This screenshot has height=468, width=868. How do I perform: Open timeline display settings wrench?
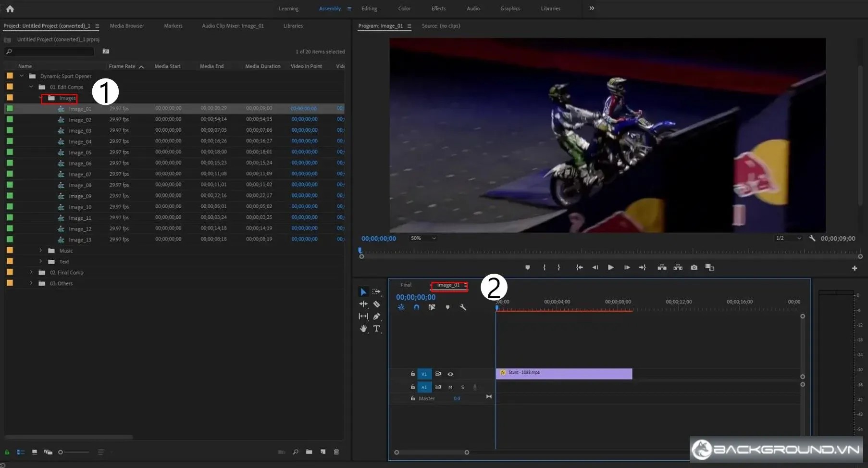point(463,307)
